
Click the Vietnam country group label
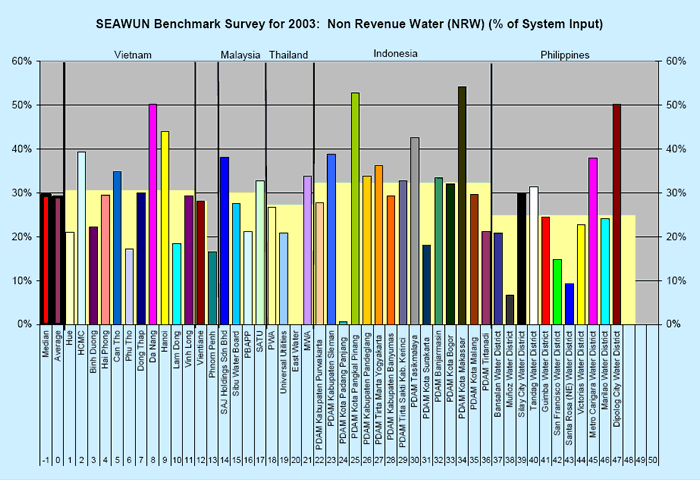(133, 54)
